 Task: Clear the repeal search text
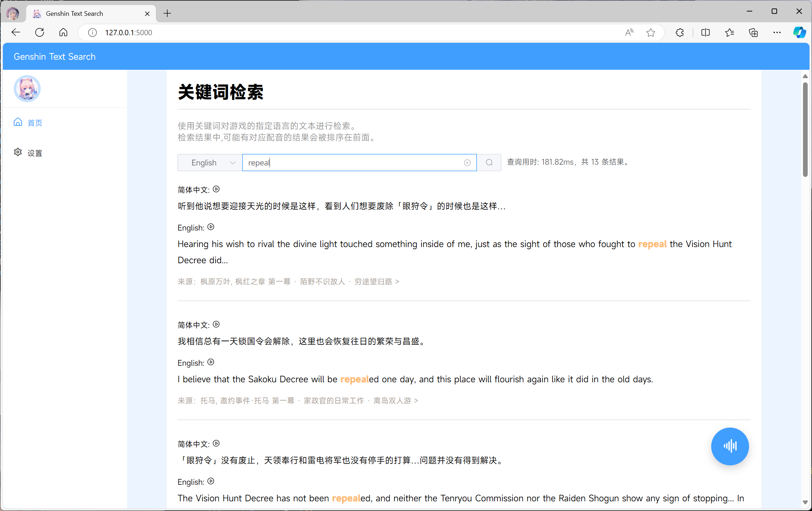pyautogui.click(x=467, y=163)
